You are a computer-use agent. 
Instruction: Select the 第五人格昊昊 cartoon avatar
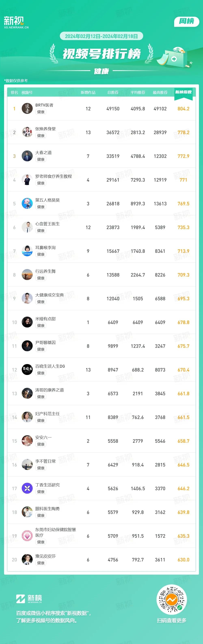27,204
